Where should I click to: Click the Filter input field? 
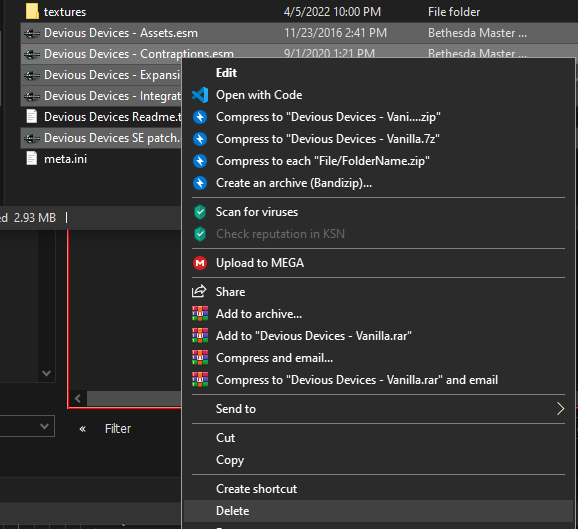[x=142, y=429]
